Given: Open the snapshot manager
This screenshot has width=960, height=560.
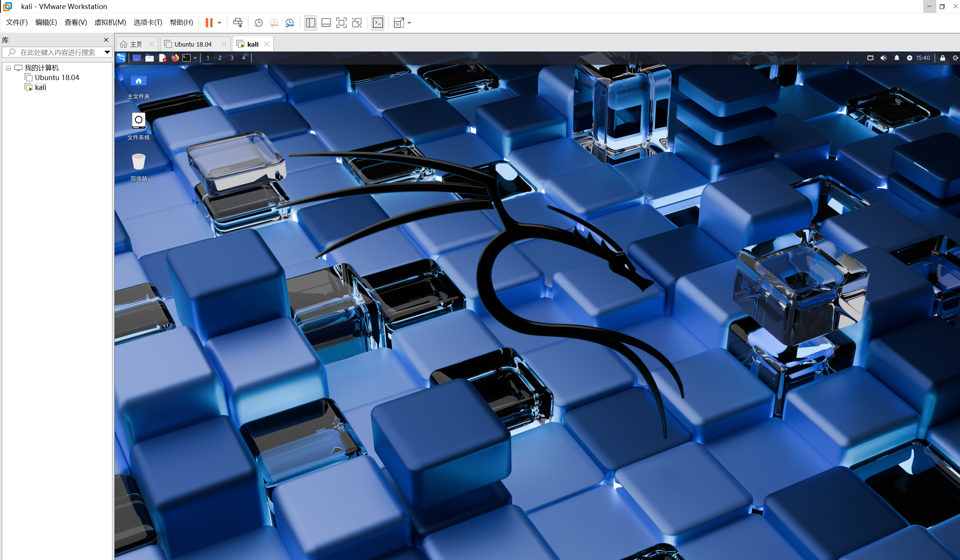Looking at the screenshot, I should pyautogui.click(x=289, y=23).
